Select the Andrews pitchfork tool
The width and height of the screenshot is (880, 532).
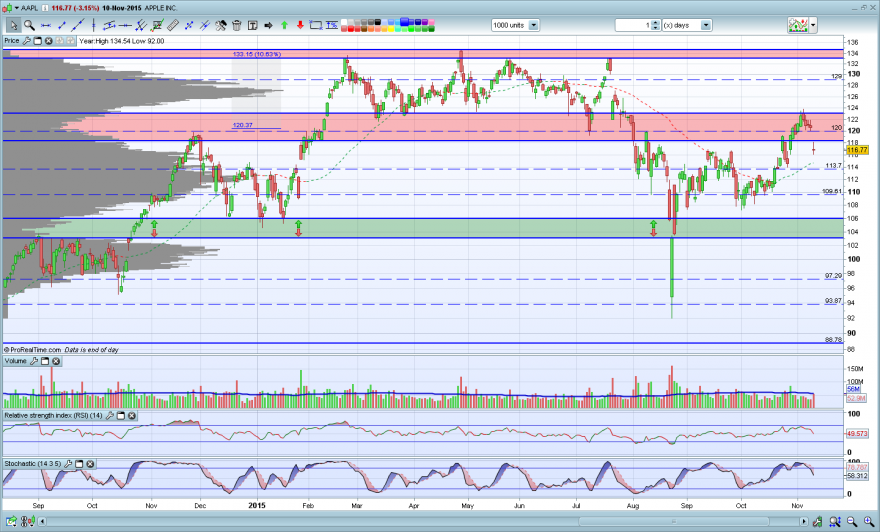point(141,25)
